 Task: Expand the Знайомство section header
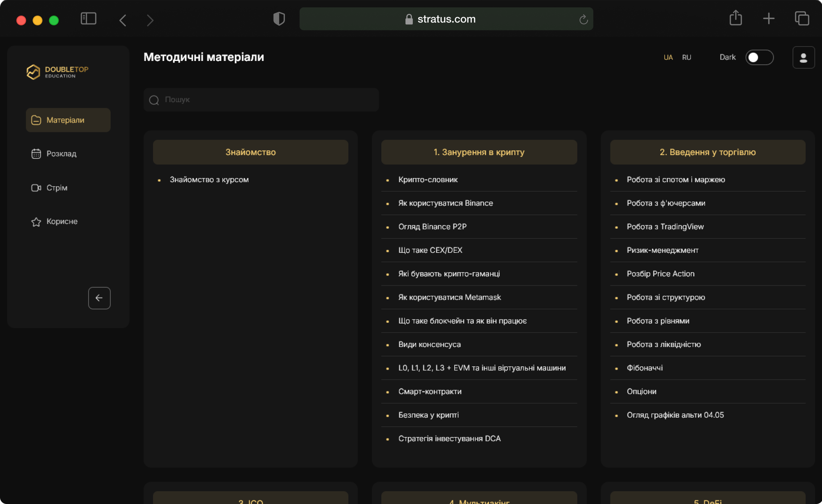(250, 152)
